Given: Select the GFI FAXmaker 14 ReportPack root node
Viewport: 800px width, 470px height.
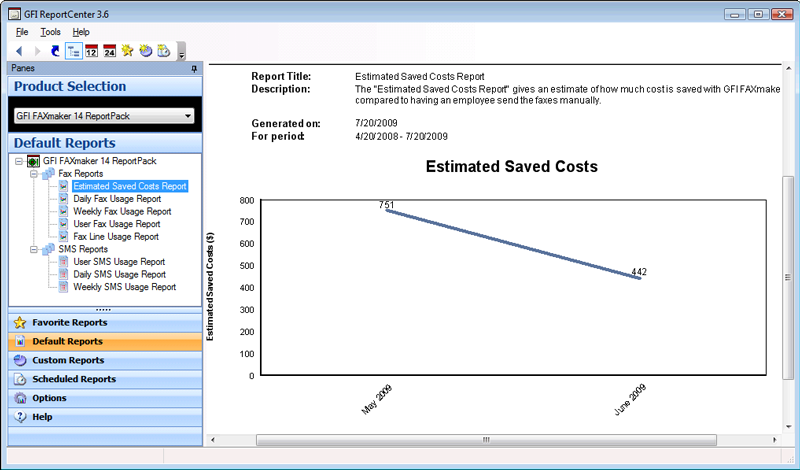Looking at the screenshot, I should [x=99, y=161].
